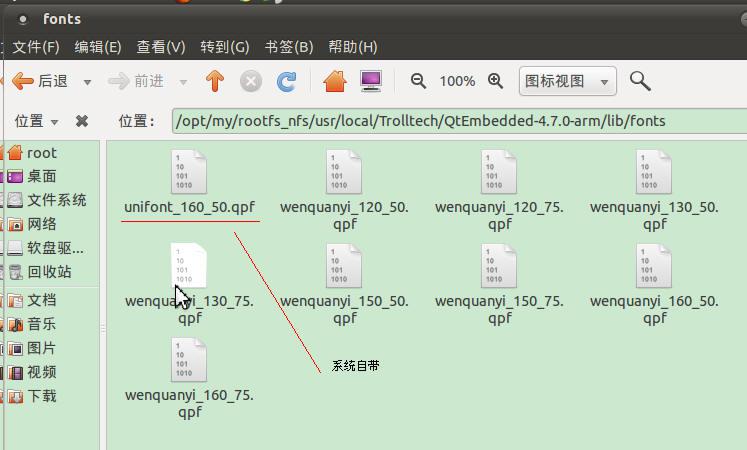Open the Home folder icon

click(x=335, y=81)
